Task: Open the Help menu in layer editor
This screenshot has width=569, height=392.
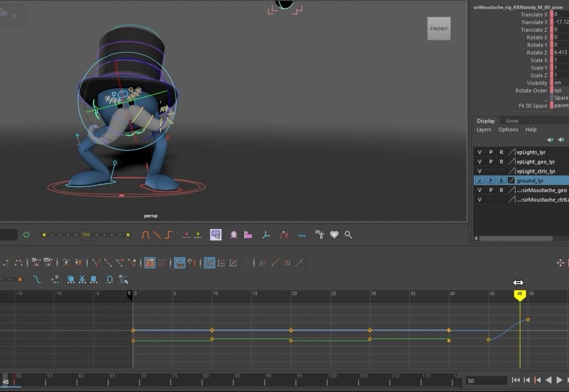Action: click(x=530, y=130)
